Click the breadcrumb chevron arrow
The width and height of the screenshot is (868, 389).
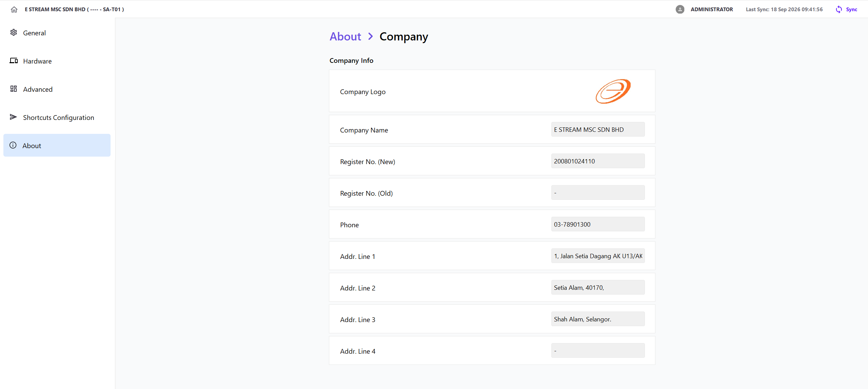[x=370, y=36]
